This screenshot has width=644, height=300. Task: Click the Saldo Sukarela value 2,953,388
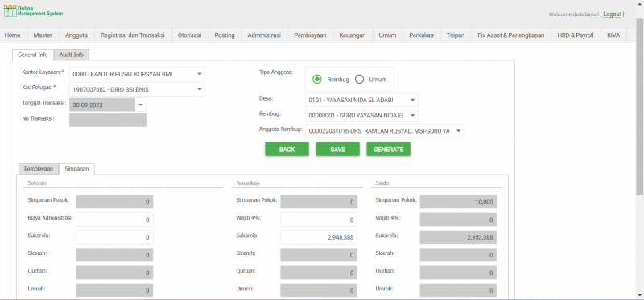(458, 237)
